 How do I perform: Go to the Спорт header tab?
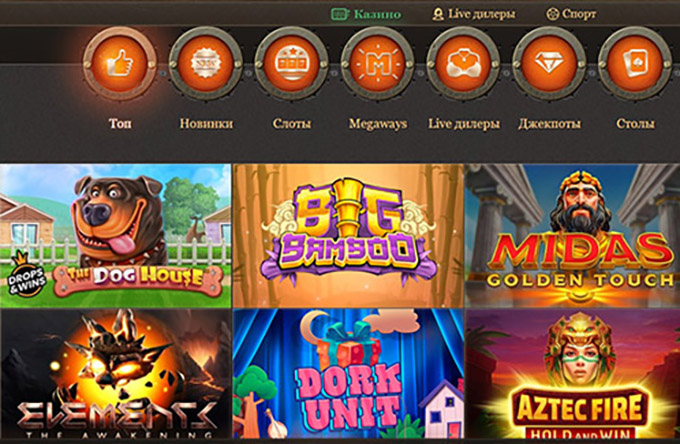point(571,14)
